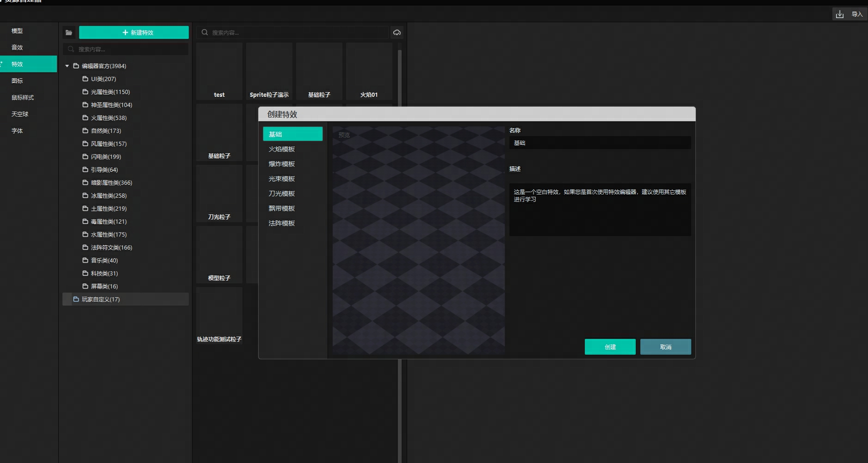The height and width of the screenshot is (463, 868).
Task: Open the 模型粒子 effect thumbnail
Action: pyautogui.click(x=219, y=255)
